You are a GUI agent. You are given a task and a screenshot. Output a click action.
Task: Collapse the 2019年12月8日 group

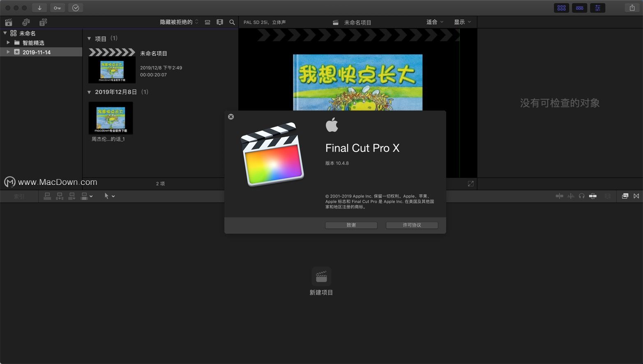(x=90, y=92)
